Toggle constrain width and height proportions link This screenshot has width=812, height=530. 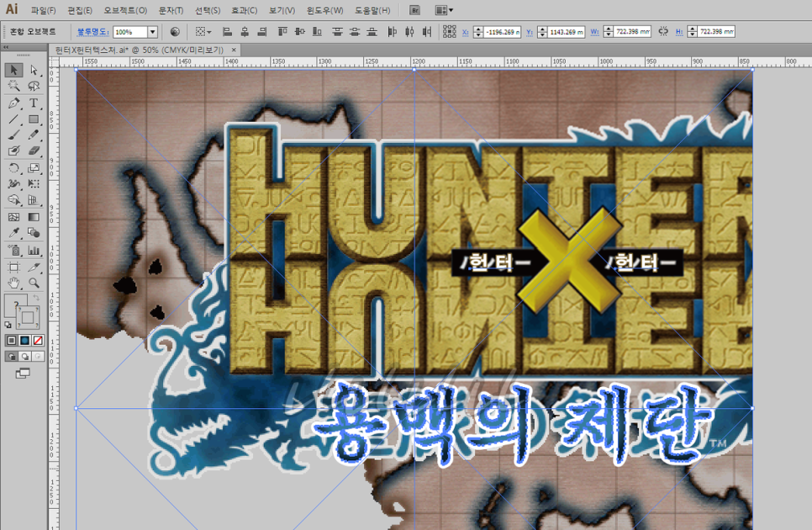coord(663,32)
